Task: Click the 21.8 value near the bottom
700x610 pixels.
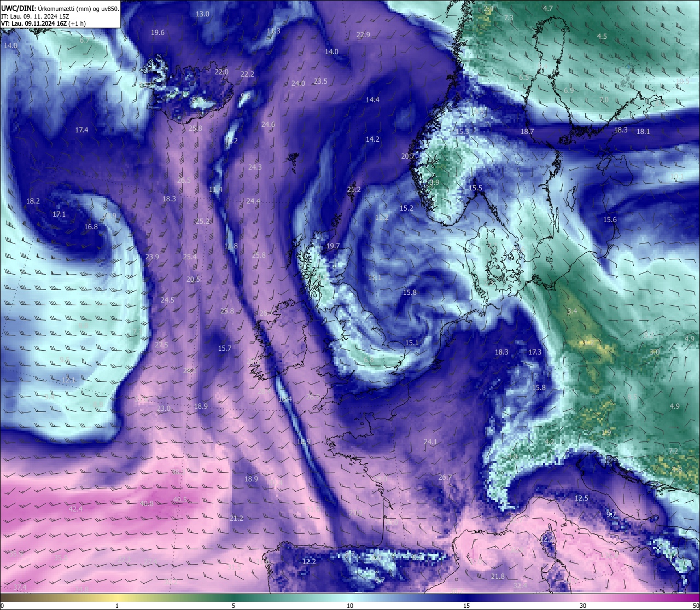Action: (498, 577)
